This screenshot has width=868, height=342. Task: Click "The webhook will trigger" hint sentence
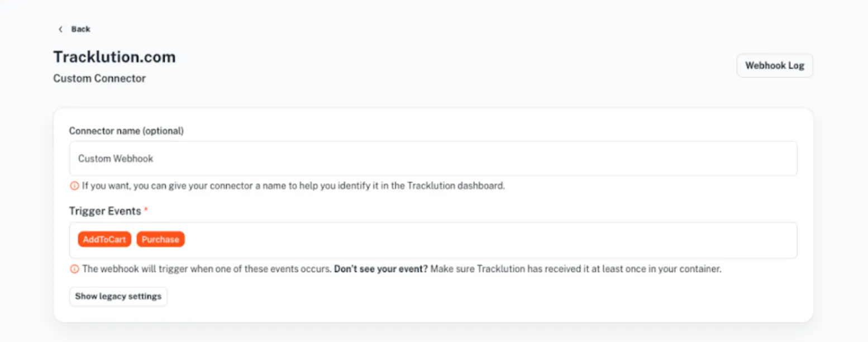pos(207,269)
